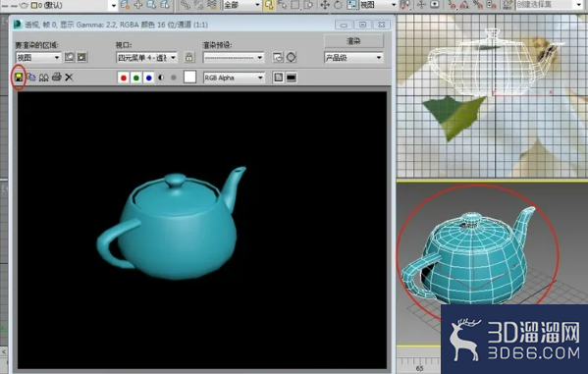Open Environment and Effects dialog icon

292,57
